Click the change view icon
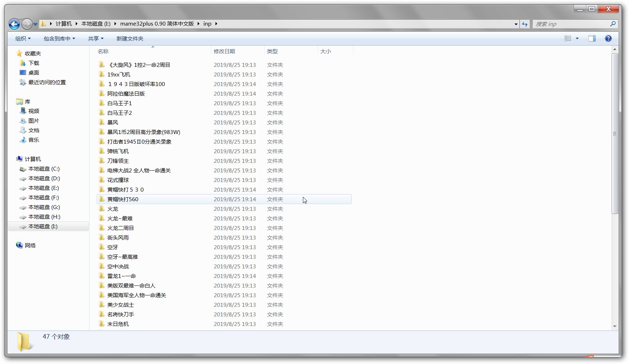 (x=568, y=38)
